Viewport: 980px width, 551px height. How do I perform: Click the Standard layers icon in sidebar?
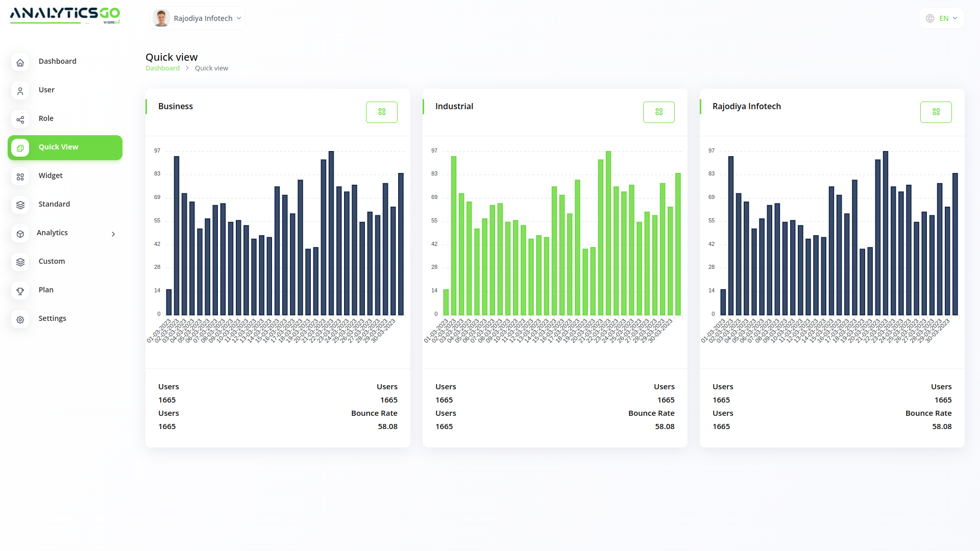pos(20,205)
